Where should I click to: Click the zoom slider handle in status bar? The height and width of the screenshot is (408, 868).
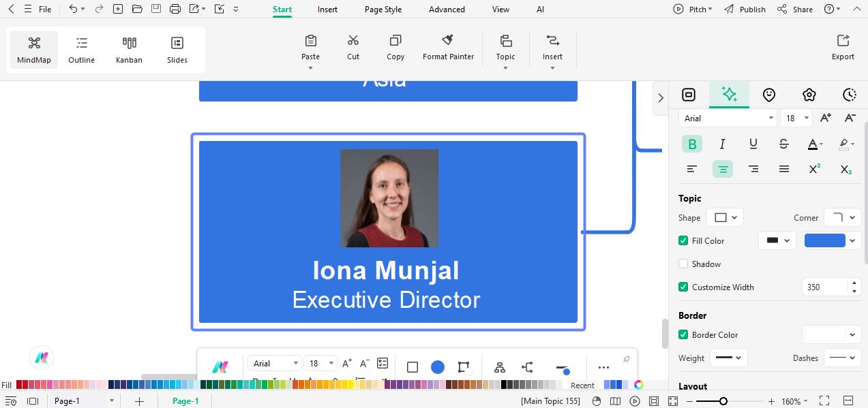[723, 401]
